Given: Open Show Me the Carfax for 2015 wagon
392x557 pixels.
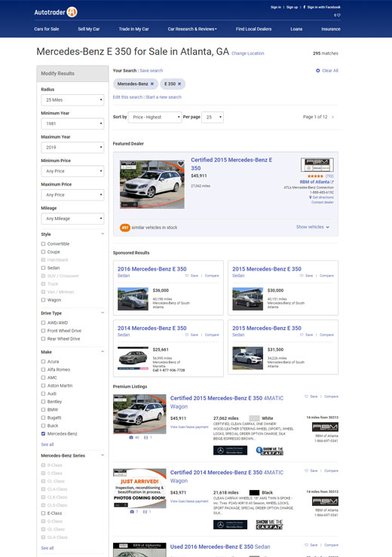Looking at the screenshot, I should point(269,451).
